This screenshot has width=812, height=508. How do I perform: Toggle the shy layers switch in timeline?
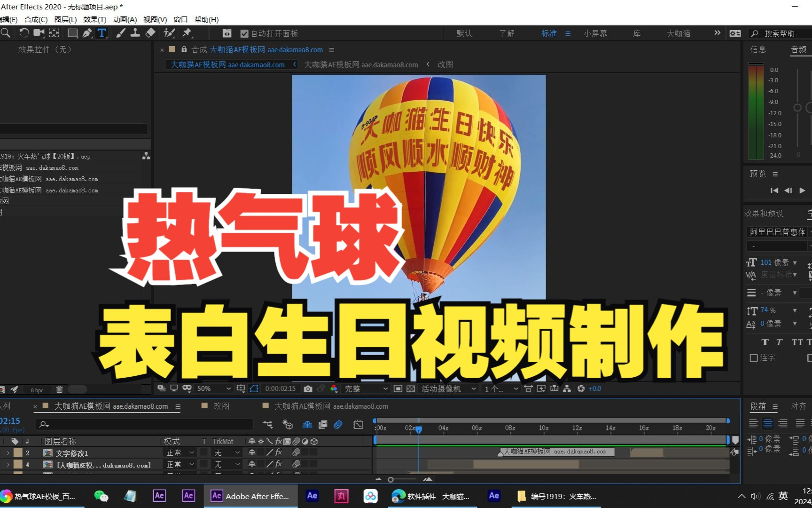[x=307, y=425]
